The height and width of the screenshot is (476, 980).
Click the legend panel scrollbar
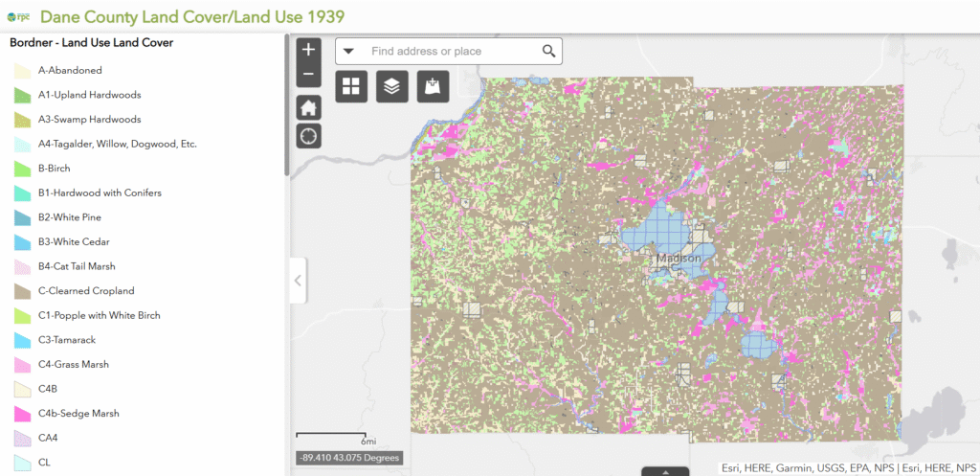coord(285,105)
